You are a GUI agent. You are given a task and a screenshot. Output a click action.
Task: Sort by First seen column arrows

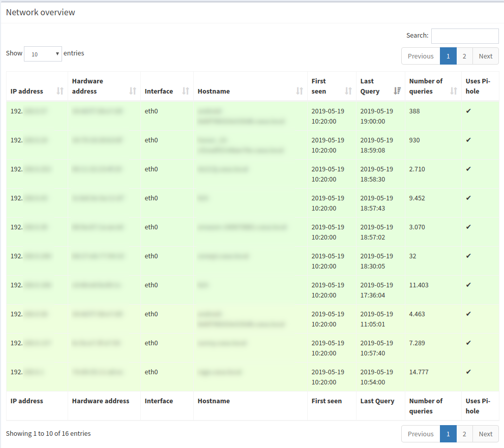tap(348, 91)
